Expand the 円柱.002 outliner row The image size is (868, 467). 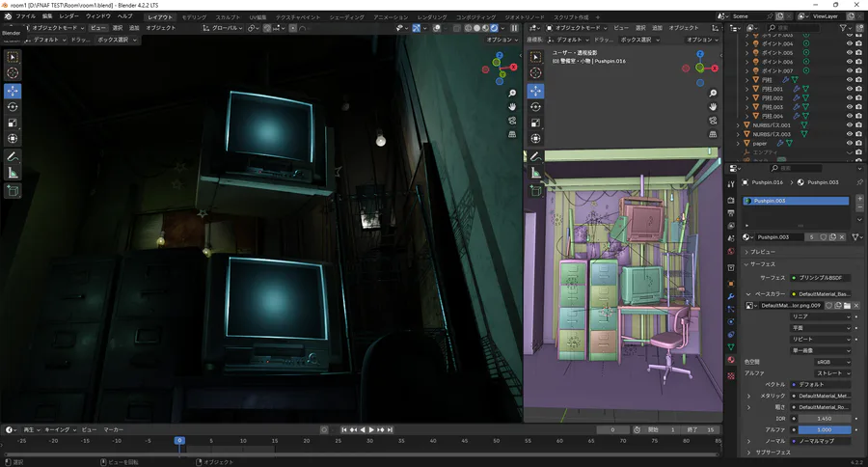point(746,98)
